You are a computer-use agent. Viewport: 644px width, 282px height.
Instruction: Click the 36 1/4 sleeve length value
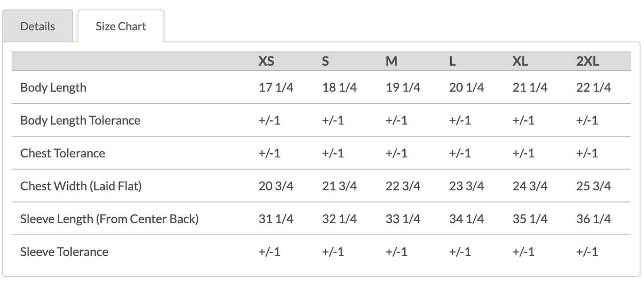point(593,219)
